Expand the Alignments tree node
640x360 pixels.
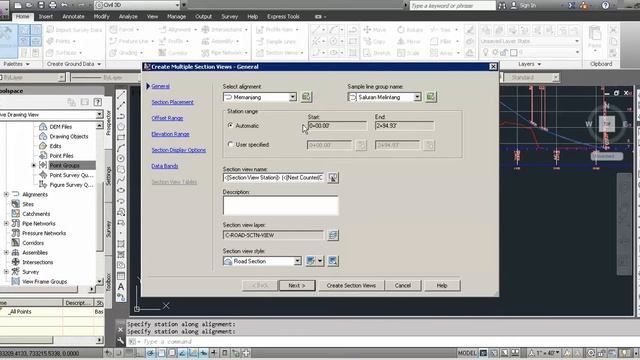click(6, 194)
